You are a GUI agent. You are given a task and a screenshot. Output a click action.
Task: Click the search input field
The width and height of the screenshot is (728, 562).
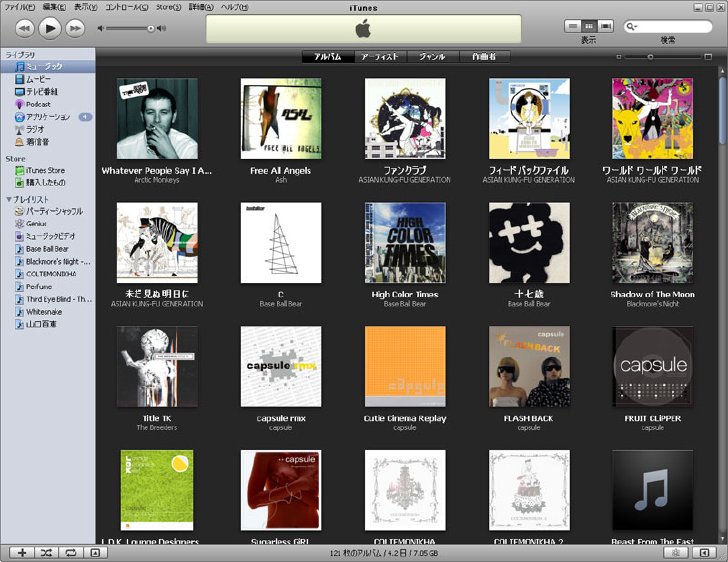click(668, 26)
